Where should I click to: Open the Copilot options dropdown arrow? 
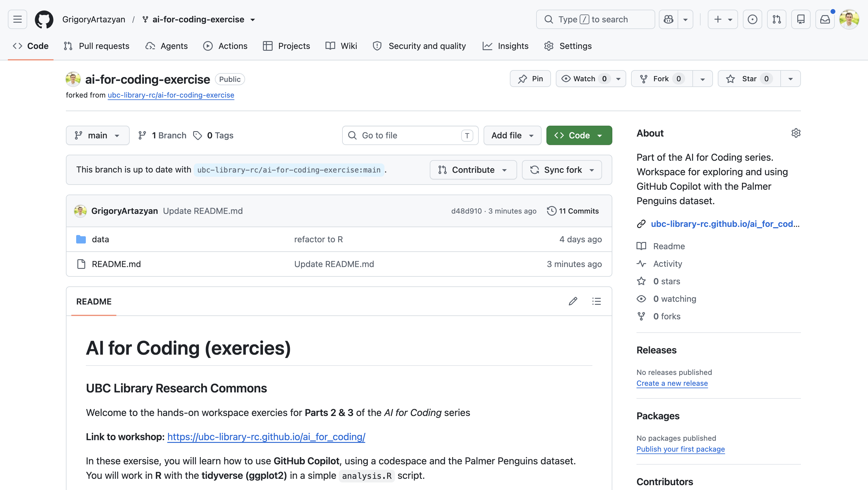pos(685,19)
